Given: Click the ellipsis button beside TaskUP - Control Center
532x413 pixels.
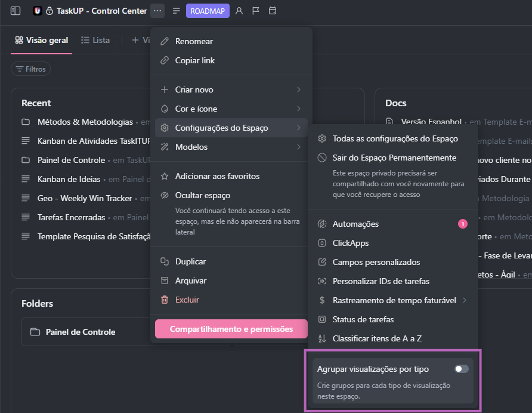Looking at the screenshot, I should click(x=157, y=11).
